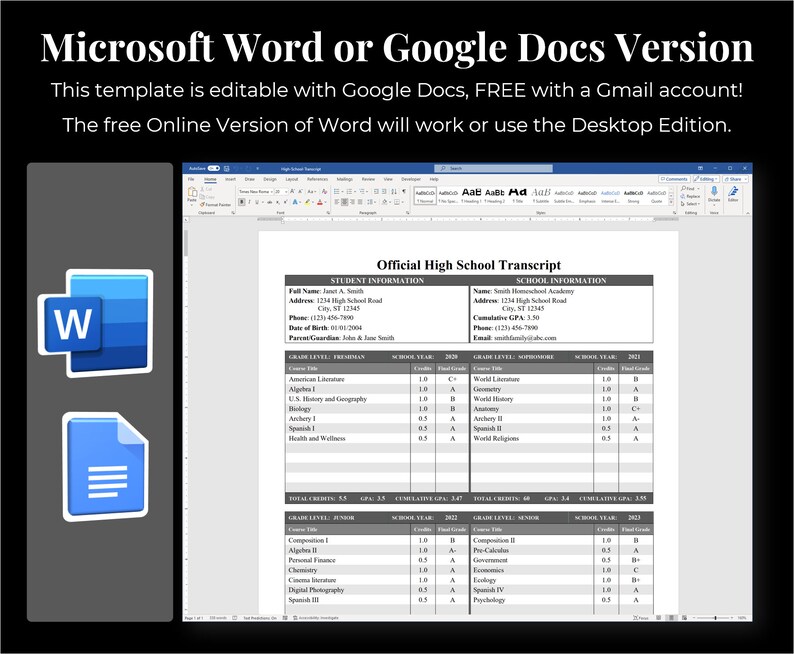Viewport: 794px width, 654px height.
Task: Open the Editor pen icon
Action: click(733, 191)
